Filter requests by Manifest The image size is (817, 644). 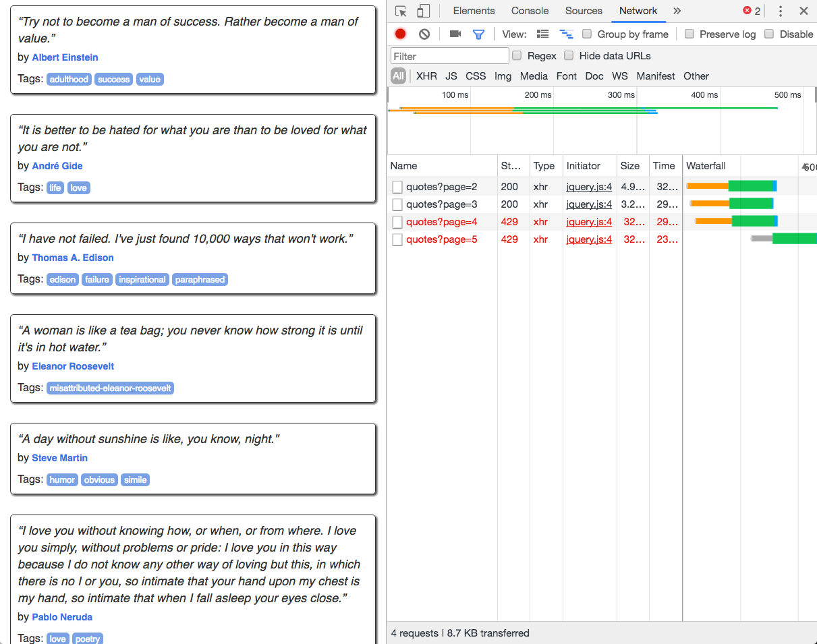(656, 76)
